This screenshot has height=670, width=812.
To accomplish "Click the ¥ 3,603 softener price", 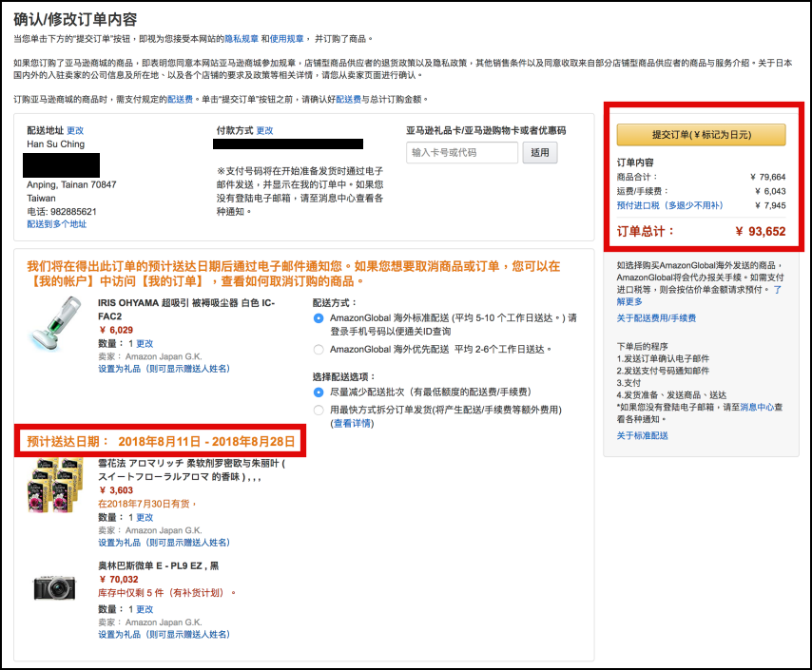I will click(115, 490).
